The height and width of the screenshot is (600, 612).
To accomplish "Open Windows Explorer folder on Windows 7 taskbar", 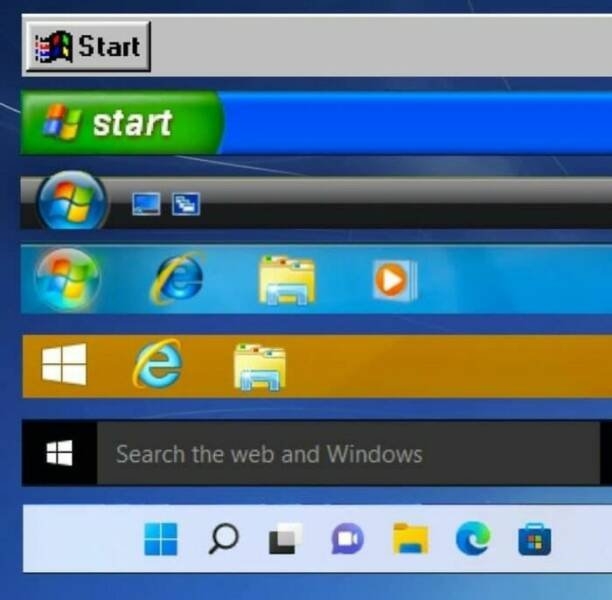I will 287,279.
